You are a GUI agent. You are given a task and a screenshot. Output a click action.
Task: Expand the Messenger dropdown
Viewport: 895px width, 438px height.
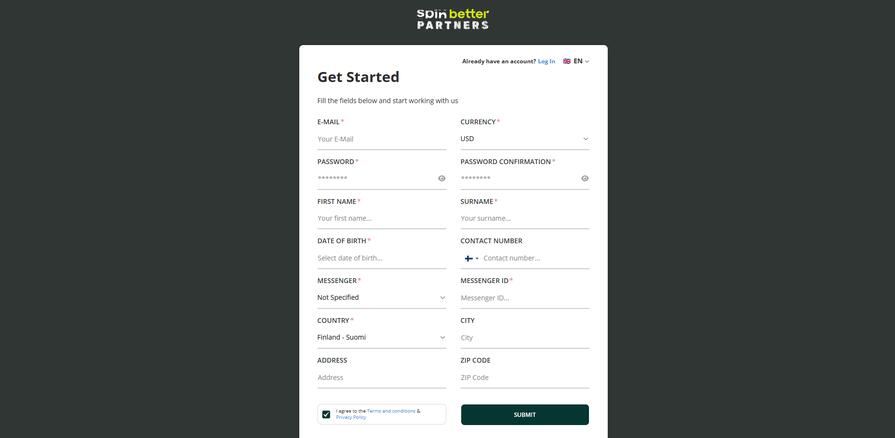coord(381,298)
